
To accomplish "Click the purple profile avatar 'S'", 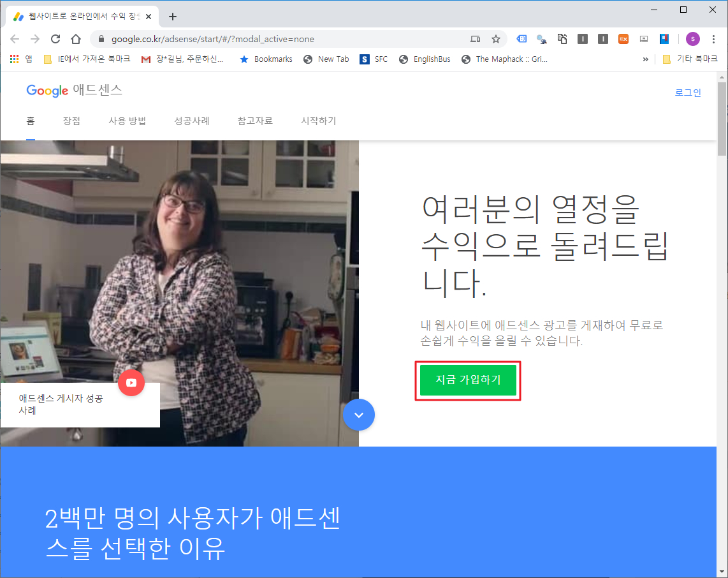I will 693,39.
